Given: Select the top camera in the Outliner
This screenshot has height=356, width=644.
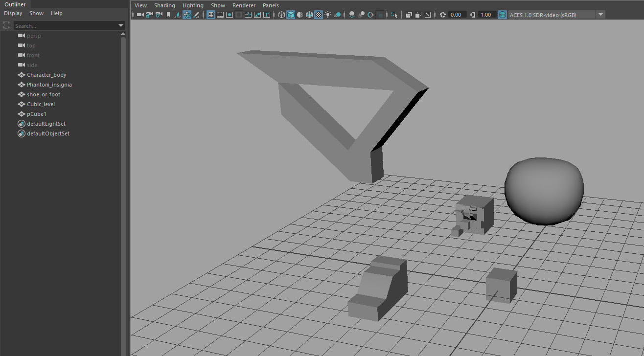Looking at the screenshot, I should (31, 45).
